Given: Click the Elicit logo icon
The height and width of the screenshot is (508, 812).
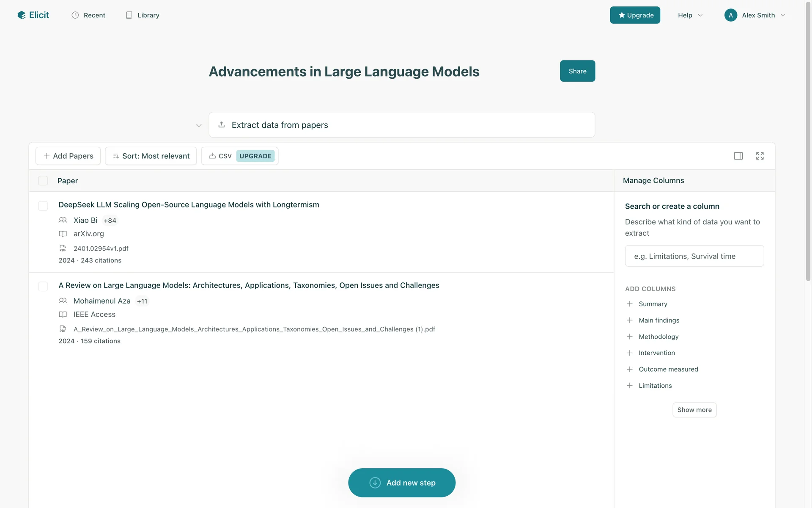Looking at the screenshot, I should pos(22,15).
